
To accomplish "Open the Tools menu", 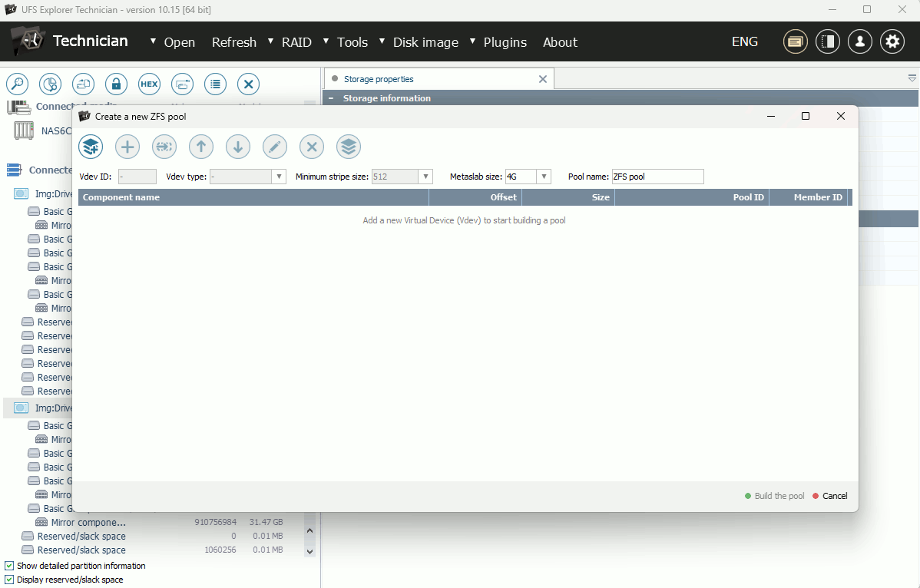I will pyautogui.click(x=352, y=42).
